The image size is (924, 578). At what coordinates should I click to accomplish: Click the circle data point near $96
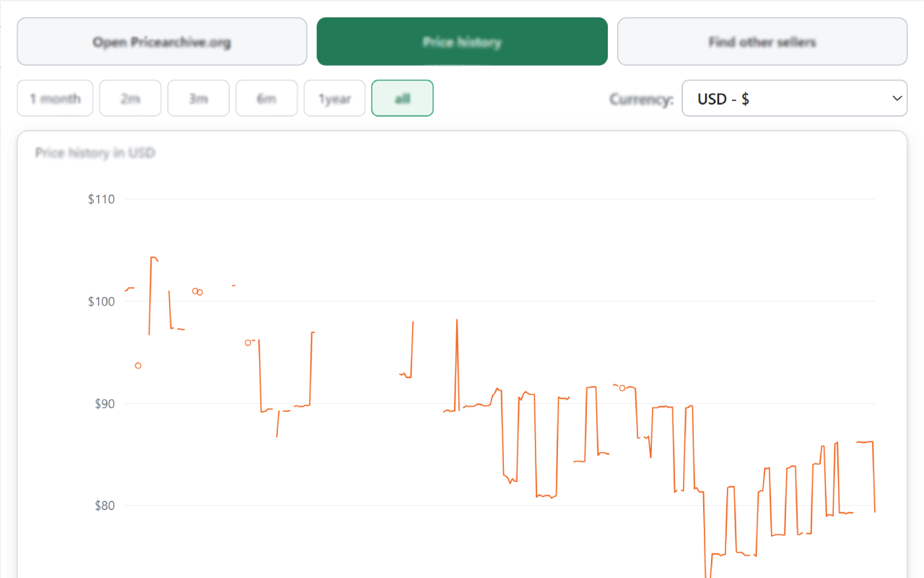point(248,342)
